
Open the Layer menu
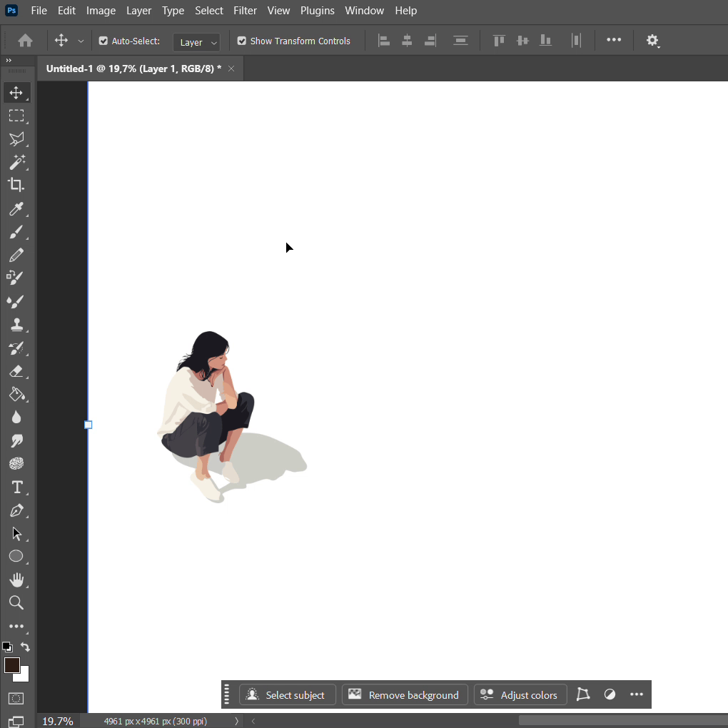point(138,11)
